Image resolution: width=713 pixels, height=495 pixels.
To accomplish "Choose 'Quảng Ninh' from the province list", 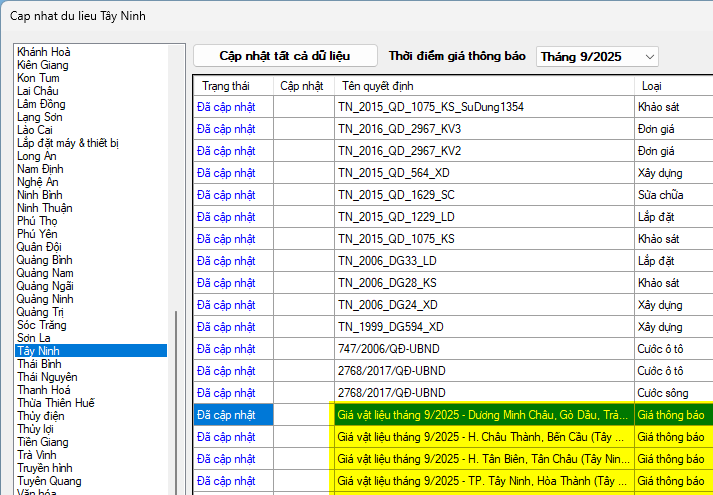I will click(44, 299).
